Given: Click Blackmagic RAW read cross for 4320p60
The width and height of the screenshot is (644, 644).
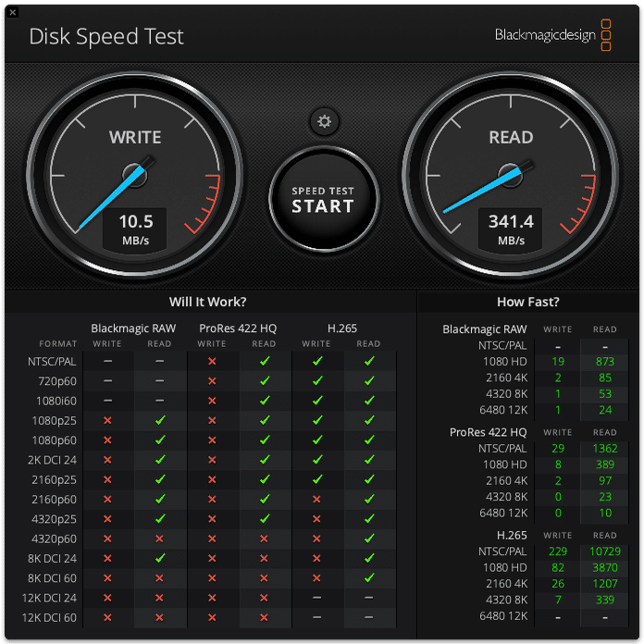Looking at the screenshot, I should point(159,539).
